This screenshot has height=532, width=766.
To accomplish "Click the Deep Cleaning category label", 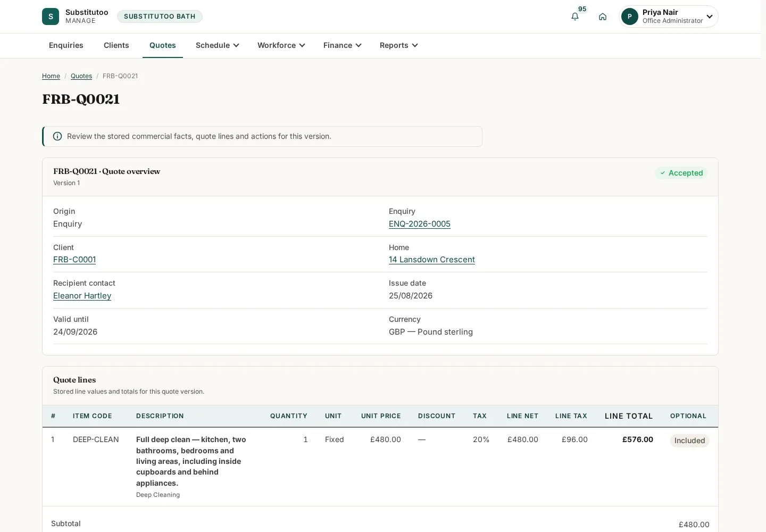I will point(158,495).
